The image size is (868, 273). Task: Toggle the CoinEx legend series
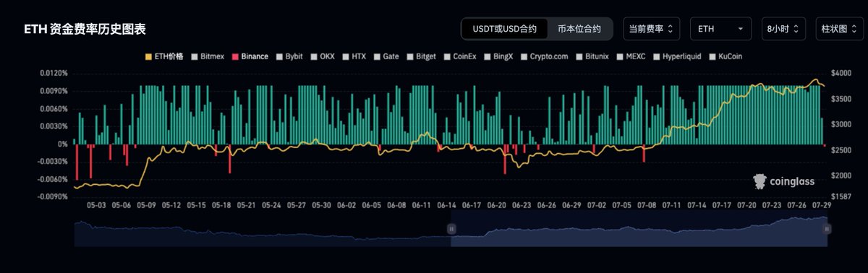pyautogui.click(x=461, y=56)
